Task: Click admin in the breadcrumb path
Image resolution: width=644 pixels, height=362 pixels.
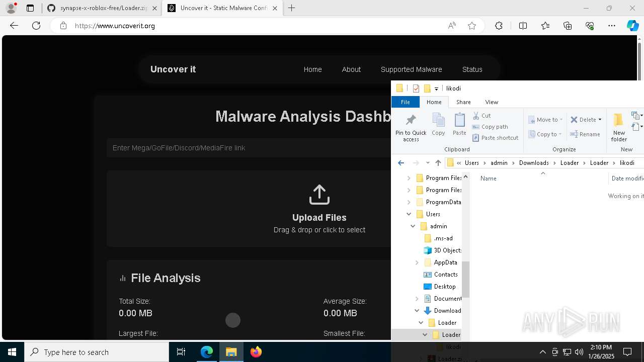Action: point(499,163)
